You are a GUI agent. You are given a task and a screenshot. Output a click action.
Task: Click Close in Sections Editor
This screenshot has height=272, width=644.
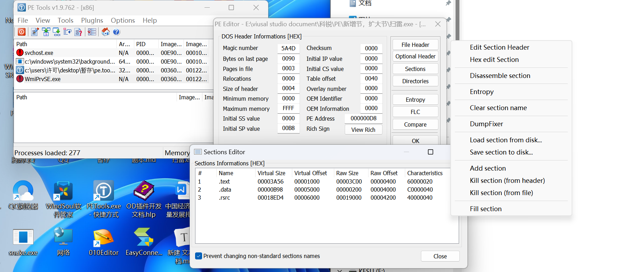click(x=440, y=256)
